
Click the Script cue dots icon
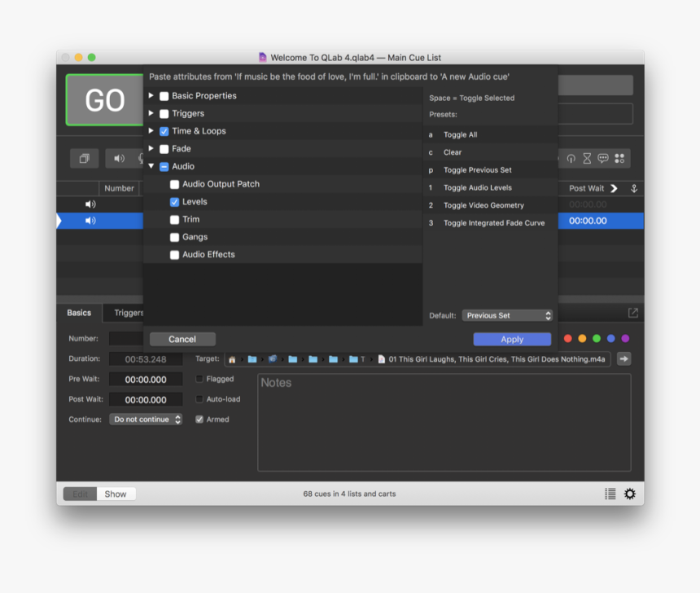(619, 159)
